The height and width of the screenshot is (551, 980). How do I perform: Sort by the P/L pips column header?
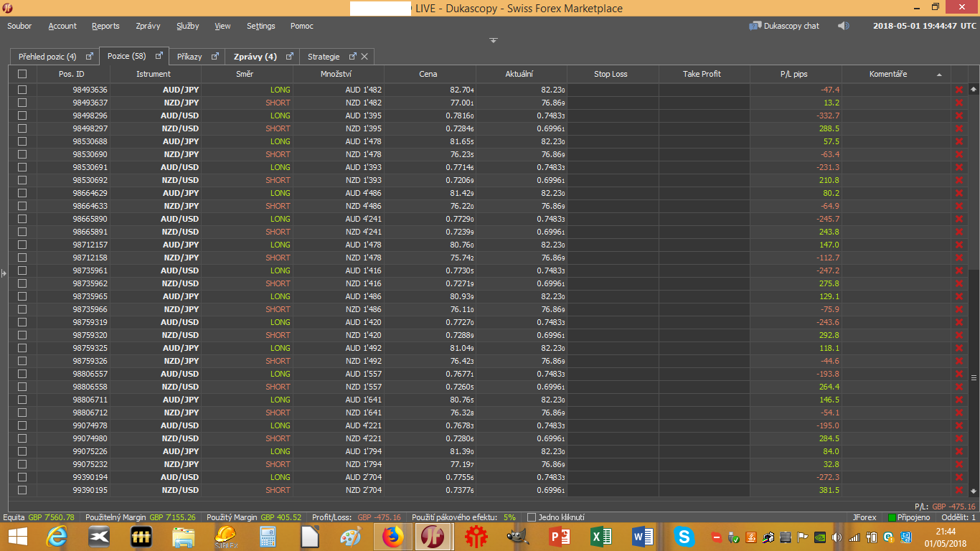click(796, 74)
